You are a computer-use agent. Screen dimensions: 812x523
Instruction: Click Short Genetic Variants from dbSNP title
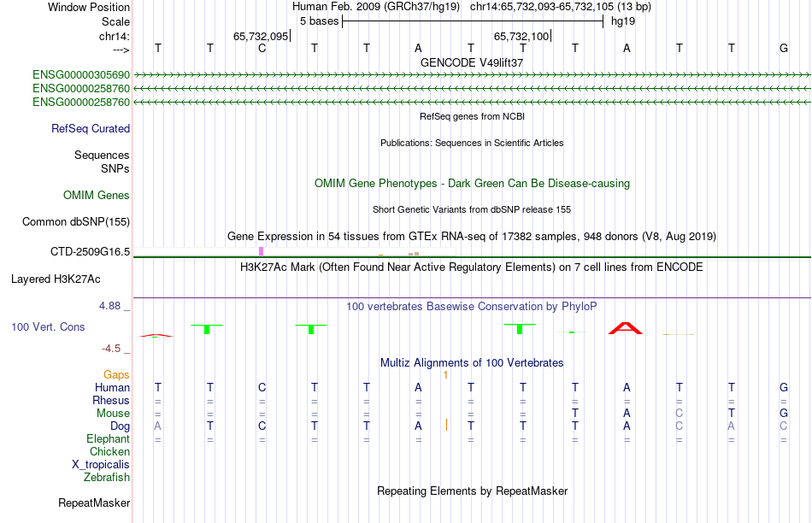(472, 209)
